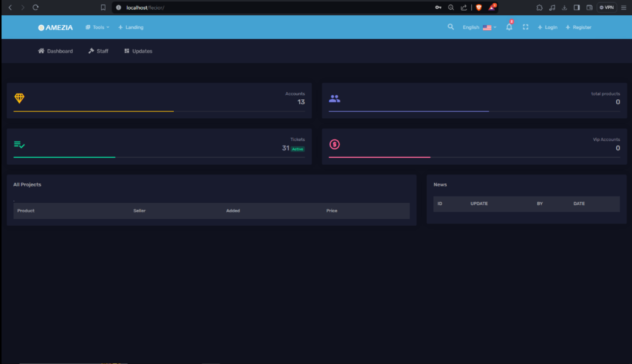
Task: Open the Updates menu item
Action: [138, 51]
